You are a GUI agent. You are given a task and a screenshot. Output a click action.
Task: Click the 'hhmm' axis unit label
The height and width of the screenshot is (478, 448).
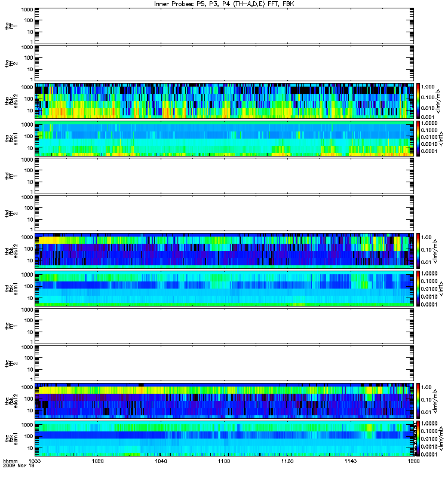point(10,461)
